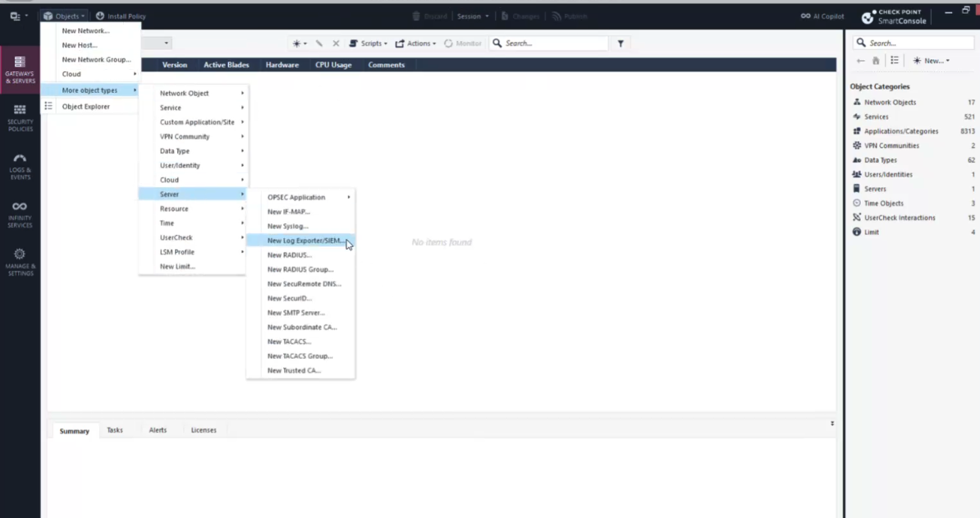The width and height of the screenshot is (980, 518).
Task: Toggle the object list view icon
Action: coord(895,61)
